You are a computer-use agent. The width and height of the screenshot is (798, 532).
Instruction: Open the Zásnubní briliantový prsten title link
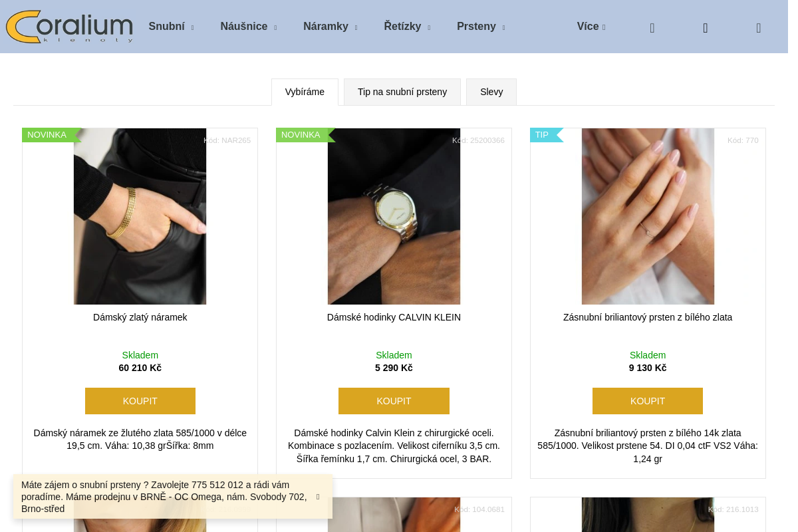click(x=648, y=317)
